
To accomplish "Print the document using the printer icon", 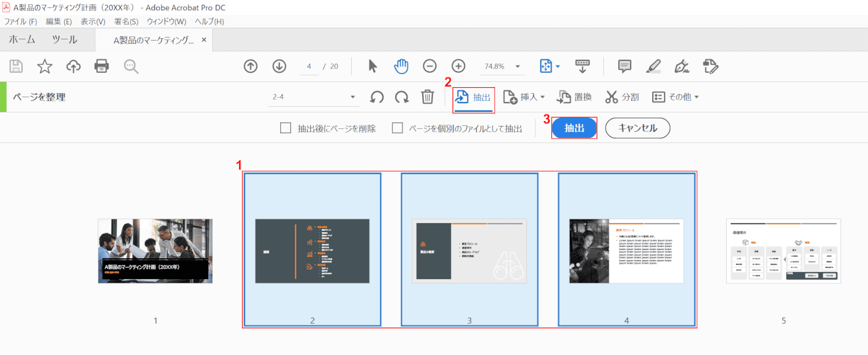I will [x=102, y=66].
